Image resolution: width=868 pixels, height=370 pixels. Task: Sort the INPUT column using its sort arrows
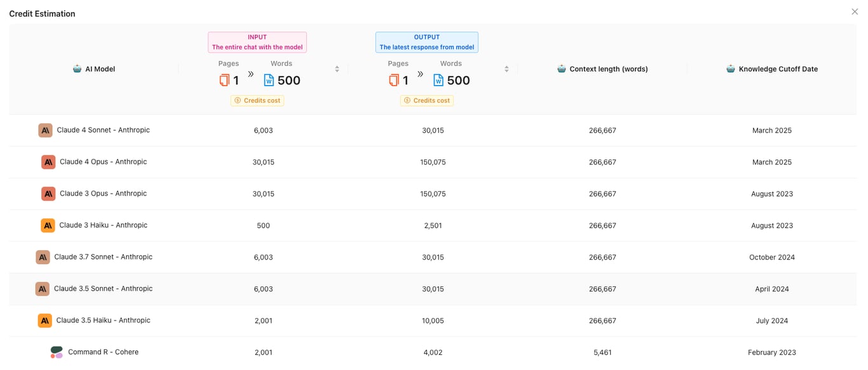point(337,69)
